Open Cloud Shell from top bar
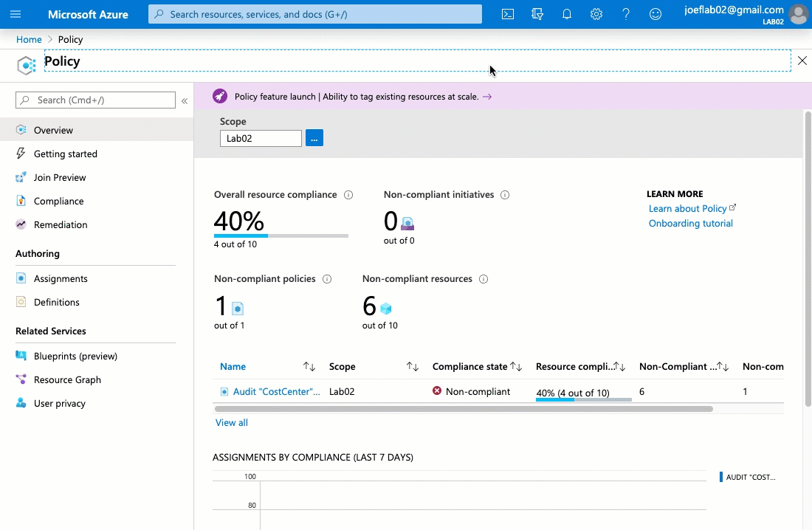812x530 pixels. [508, 14]
